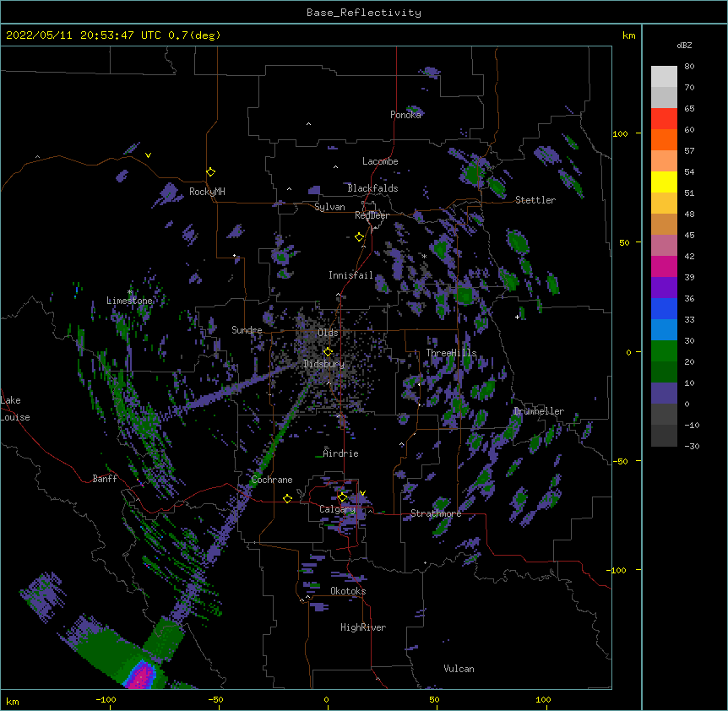The image size is (728, 711).
Task: Click the Didsbury label
Action: pos(324,364)
